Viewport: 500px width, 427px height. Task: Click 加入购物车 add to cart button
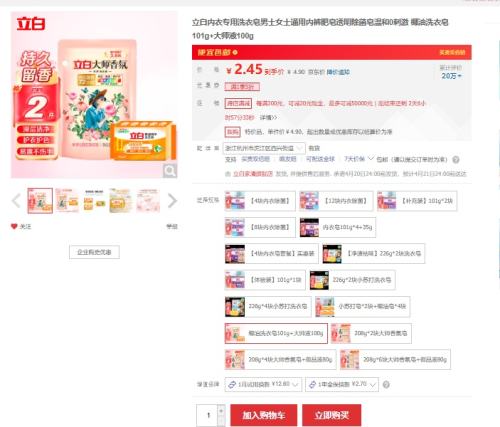(264, 415)
